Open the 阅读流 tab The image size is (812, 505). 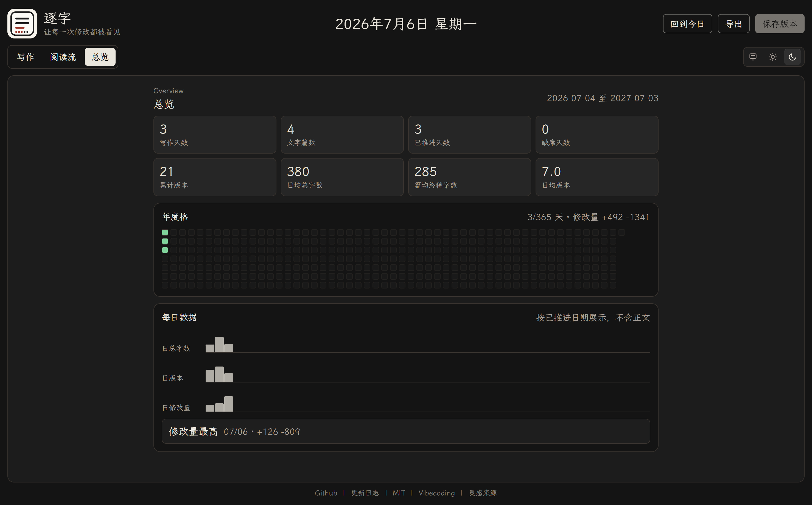click(63, 57)
